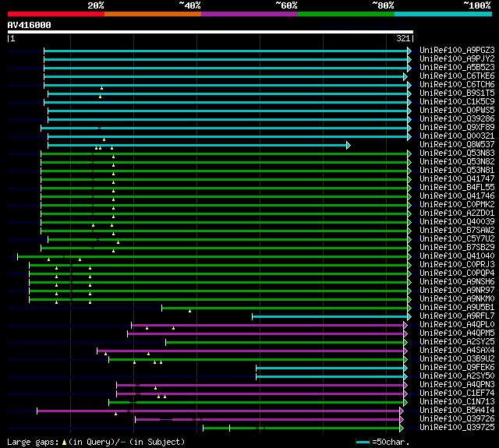This screenshot has height=448, width=499.
Task: Click the 321 query end position label
Action: (403, 38)
